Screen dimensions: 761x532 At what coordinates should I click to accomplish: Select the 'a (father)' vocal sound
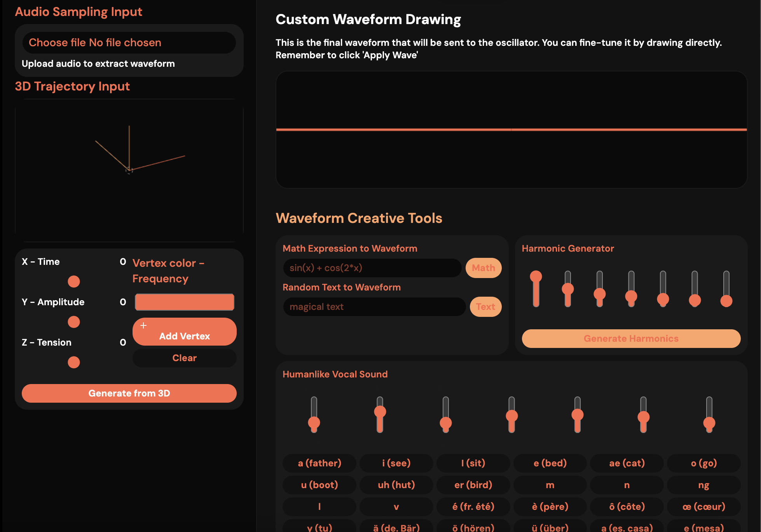319,463
